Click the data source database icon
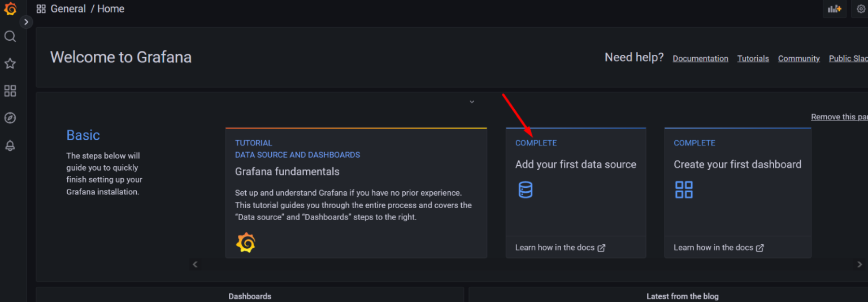Viewport: 868px width, 302px height. click(x=525, y=189)
